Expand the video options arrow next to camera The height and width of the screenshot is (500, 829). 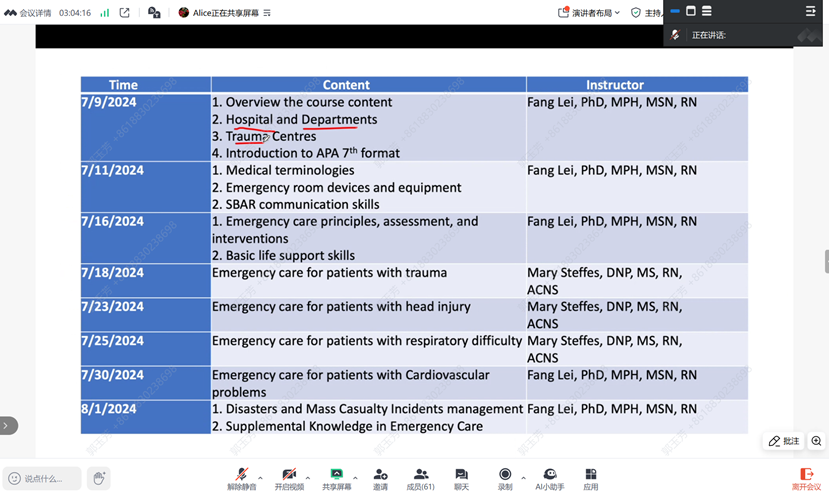point(308,477)
